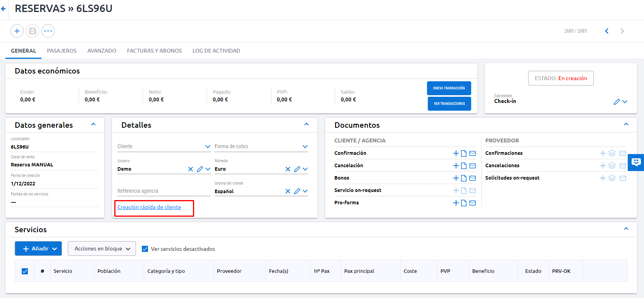Clear the Idioma Español value
Viewport: 644px width, 298px height.
(288, 191)
